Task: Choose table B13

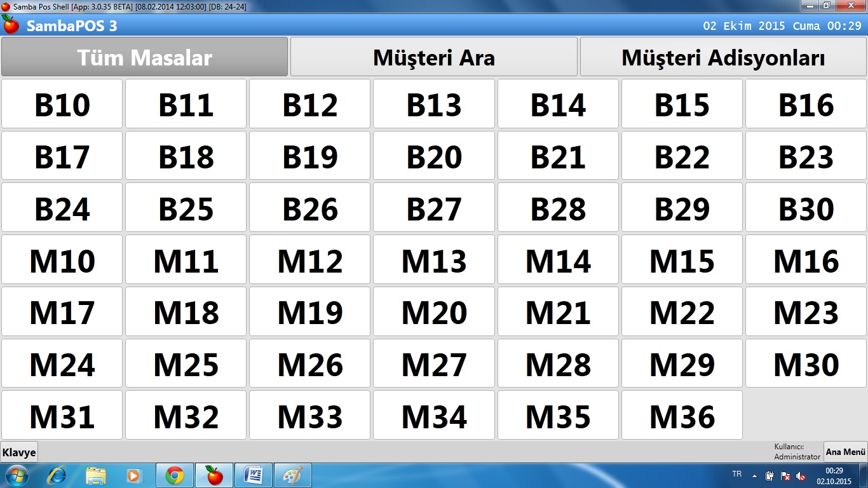Action: (x=434, y=104)
